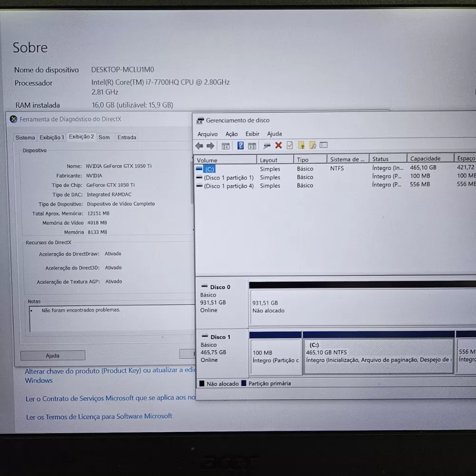Select the 100 MB partition block of Disco 1
The height and width of the screenshot is (476, 476).
(276, 356)
